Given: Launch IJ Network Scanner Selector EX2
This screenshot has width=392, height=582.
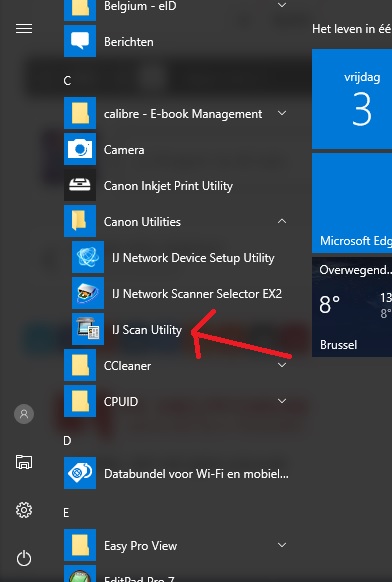Looking at the screenshot, I should [197, 294].
